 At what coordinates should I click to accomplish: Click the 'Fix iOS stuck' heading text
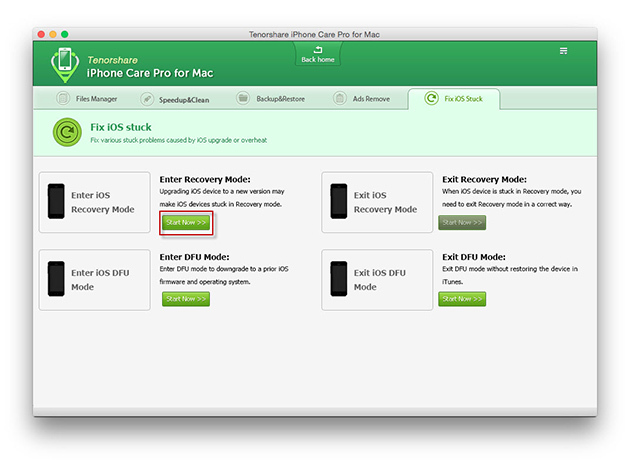121,127
